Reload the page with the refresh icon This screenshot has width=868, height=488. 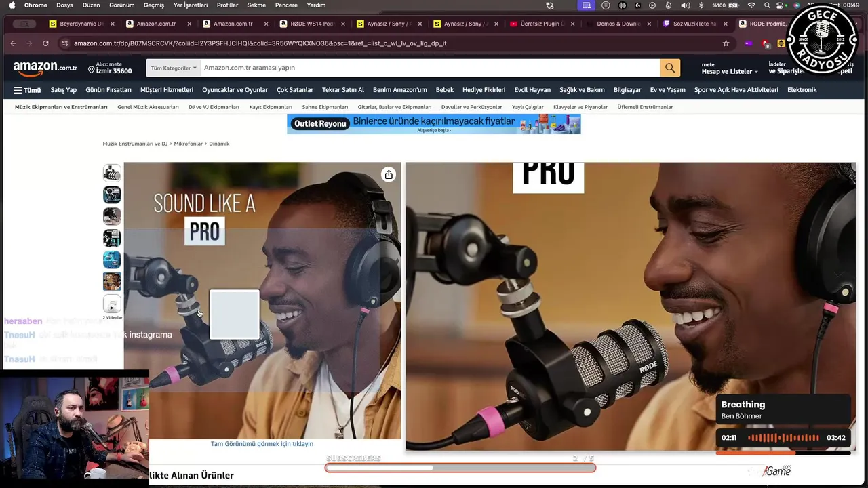45,43
